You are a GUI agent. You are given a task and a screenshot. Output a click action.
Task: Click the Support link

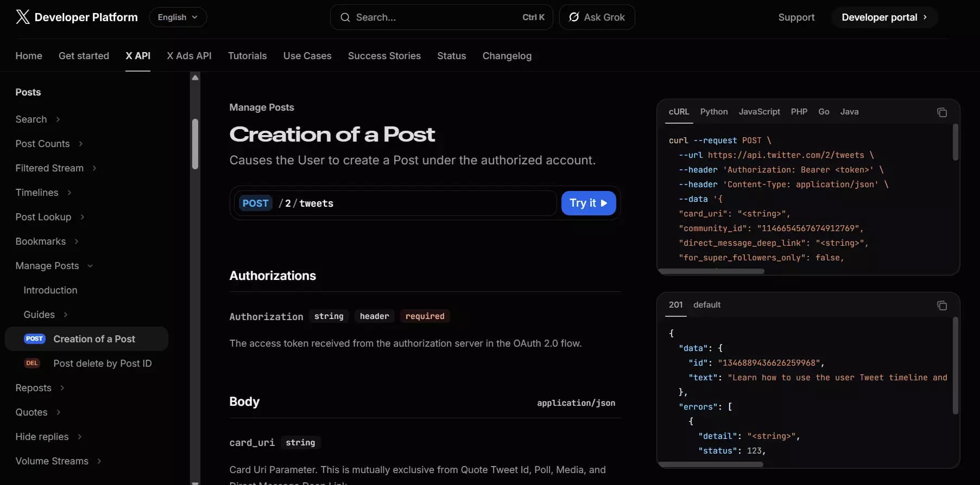click(x=796, y=17)
